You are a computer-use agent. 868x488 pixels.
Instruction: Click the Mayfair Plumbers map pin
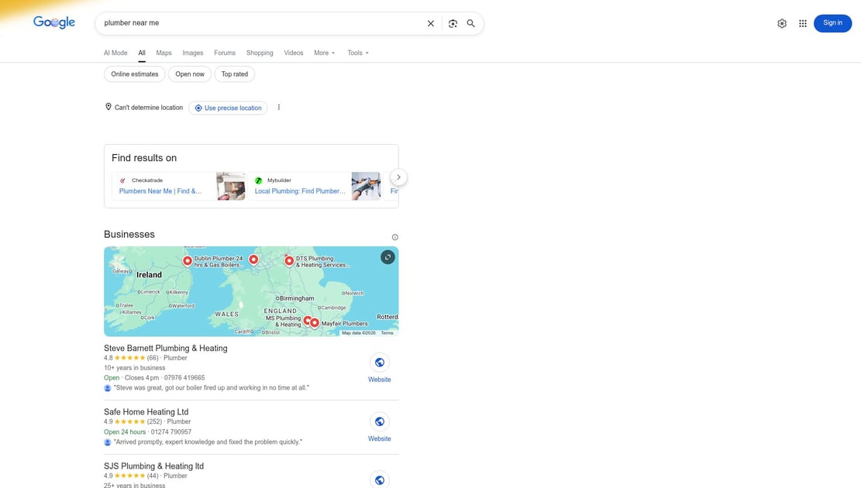pyautogui.click(x=315, y=322)
